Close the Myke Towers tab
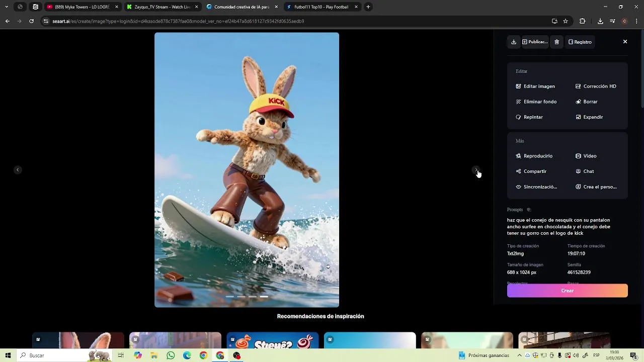This screenshot has height=362, width=644. [x=116, y=7]
